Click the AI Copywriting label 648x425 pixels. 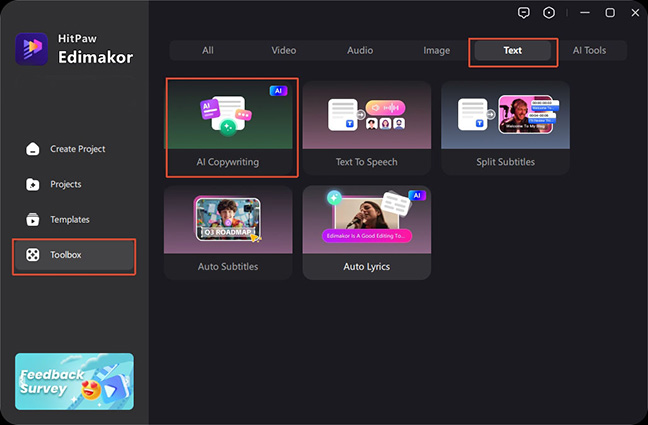[228, 162]
